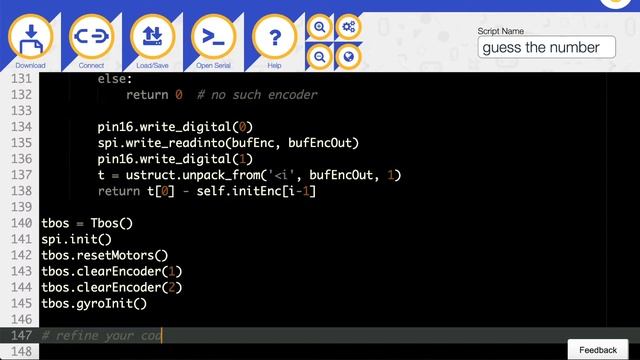Image resolution: width=640 pixels, height=360 pixels.
Task: Zoom out the editor text
Action: 320,56
